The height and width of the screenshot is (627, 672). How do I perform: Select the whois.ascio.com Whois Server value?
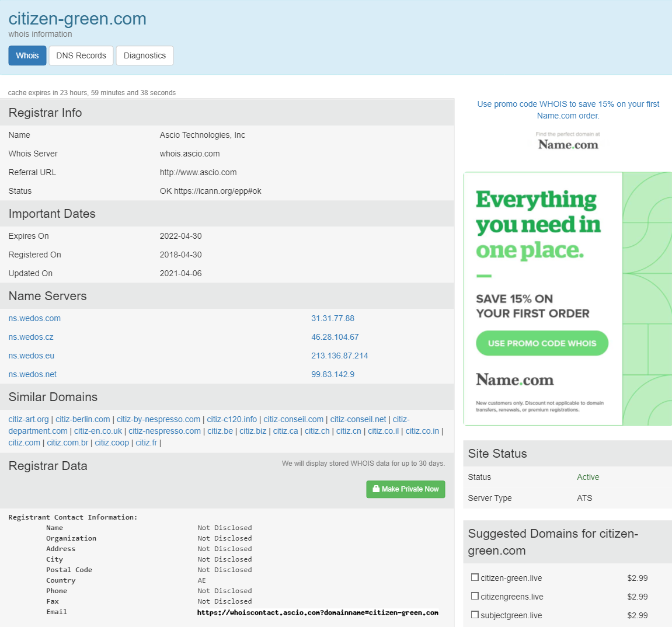pos(190,154)
